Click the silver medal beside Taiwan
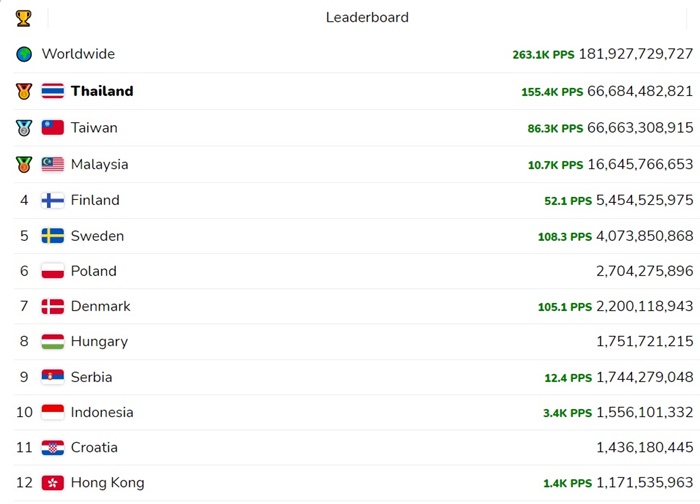The width and height of the screenshot is (700, 504). coord(24,128)
